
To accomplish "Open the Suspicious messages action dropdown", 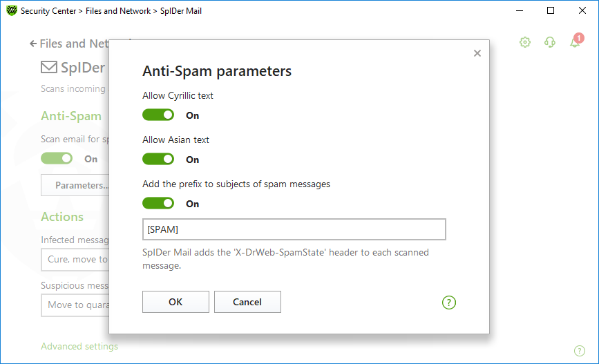I will click(75, 305).
